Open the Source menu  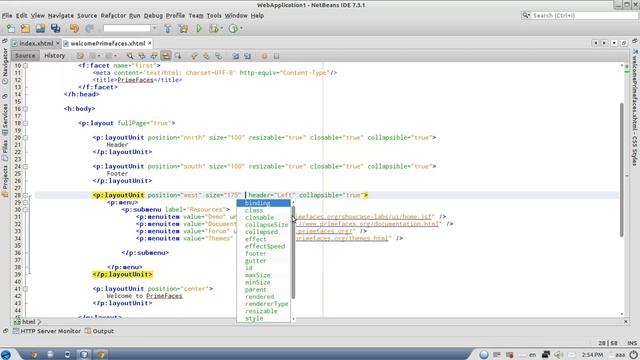point(87,16)
